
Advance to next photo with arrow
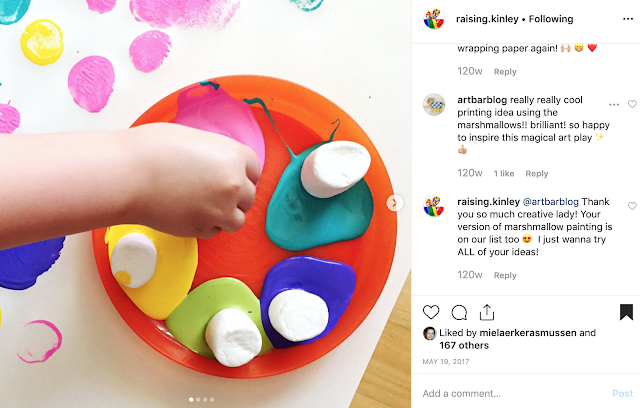[394, 203]
